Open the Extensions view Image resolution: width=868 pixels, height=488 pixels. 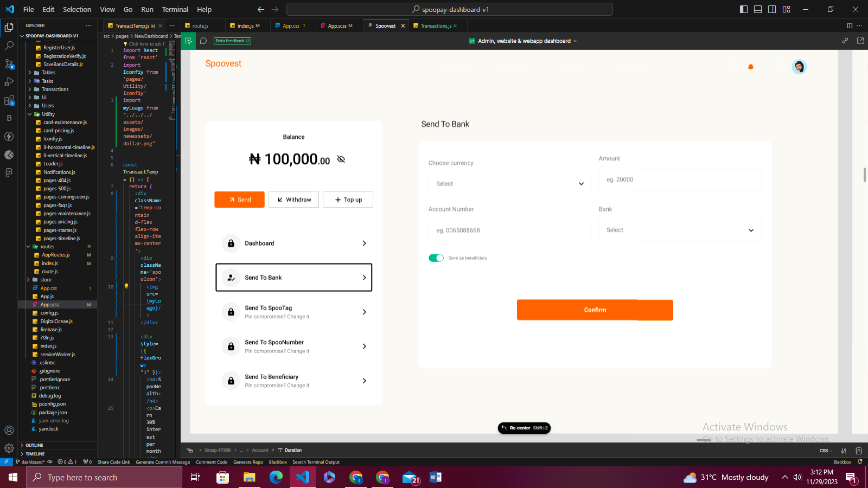9,100
